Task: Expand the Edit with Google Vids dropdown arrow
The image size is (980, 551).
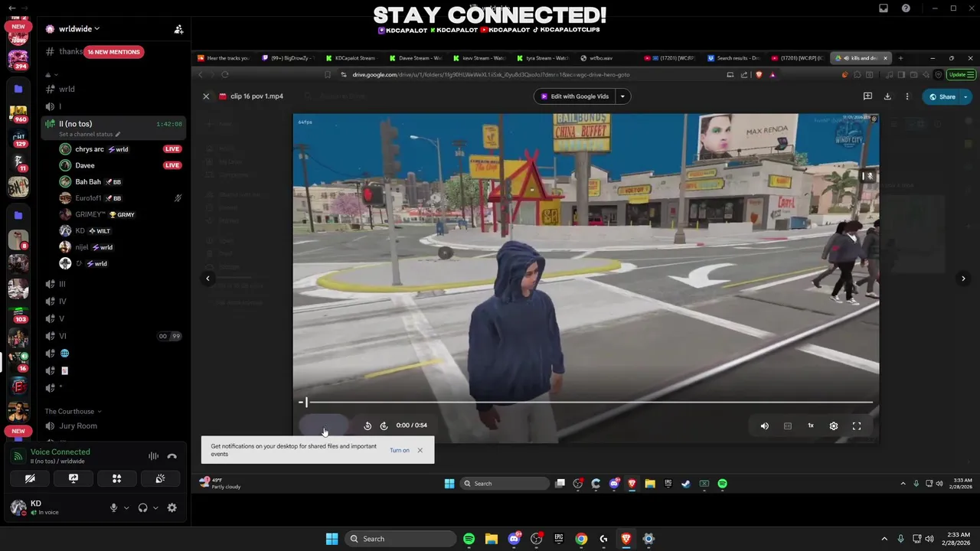Action: pos(623,96)
